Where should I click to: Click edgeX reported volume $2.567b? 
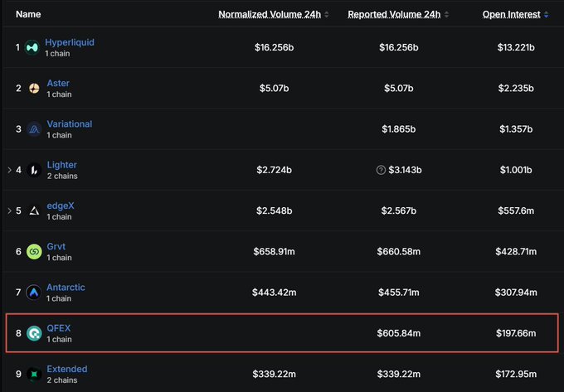(399, 211)
